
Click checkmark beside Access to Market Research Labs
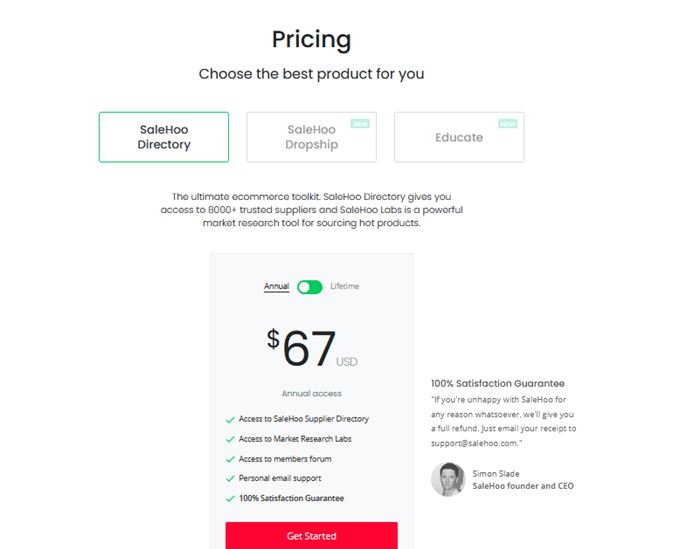pos(231,440)
